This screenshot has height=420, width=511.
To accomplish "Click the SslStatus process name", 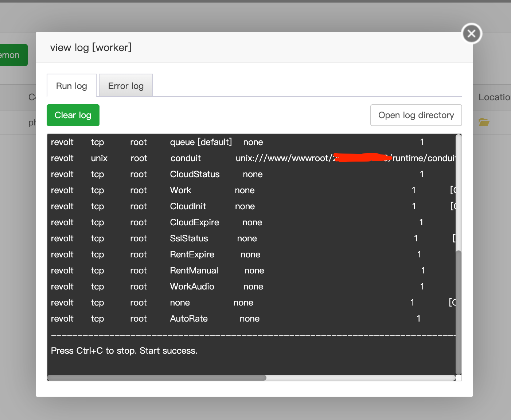I will tap(189, 238).
